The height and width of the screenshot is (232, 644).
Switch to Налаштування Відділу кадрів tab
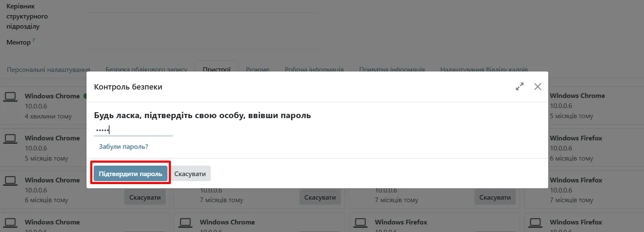pos(484,69)
